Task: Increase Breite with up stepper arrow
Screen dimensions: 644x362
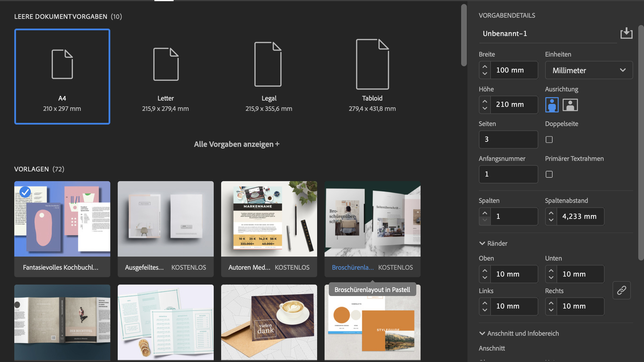Action: 485,67
